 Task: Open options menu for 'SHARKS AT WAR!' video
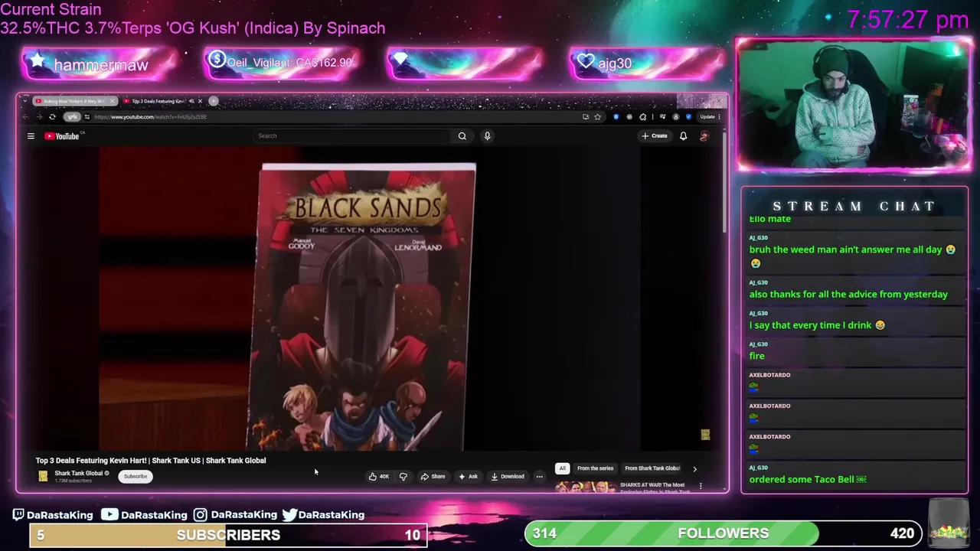pos(701,486)
